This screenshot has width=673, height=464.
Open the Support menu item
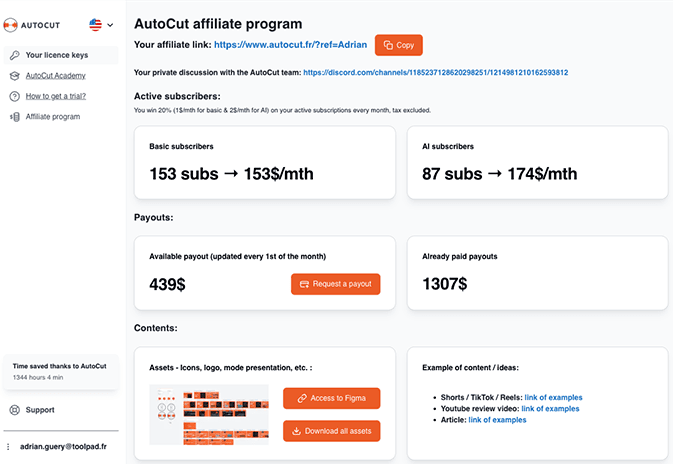[x=40, y=410]
